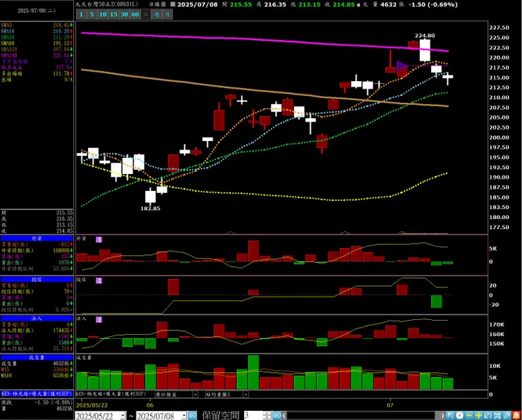The image size is (522, 420).
Task: Open the start date 2025/05/22 dropdown arrow
Action: click(123, 416)
